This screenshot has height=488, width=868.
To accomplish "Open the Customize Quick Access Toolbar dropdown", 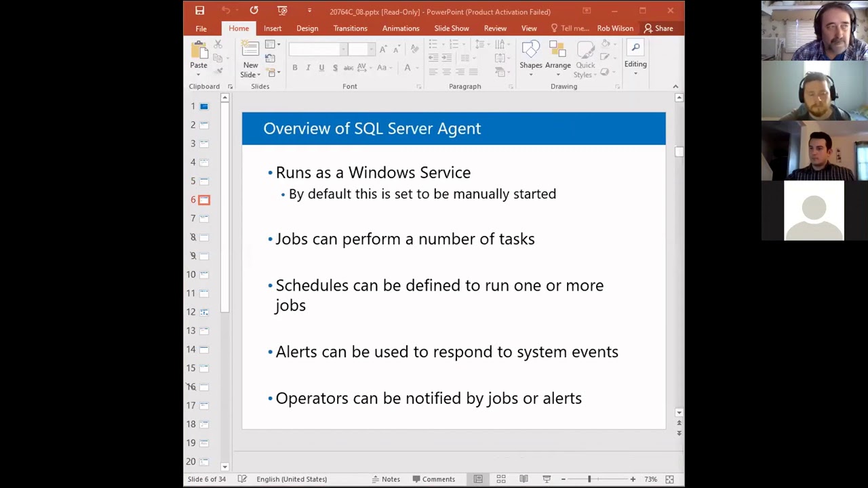I will (309, 11).
